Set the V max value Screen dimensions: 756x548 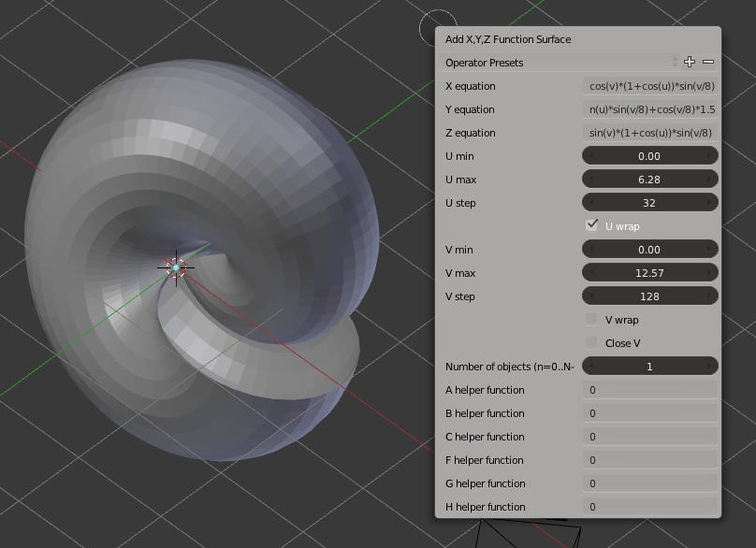coord(650,272)
